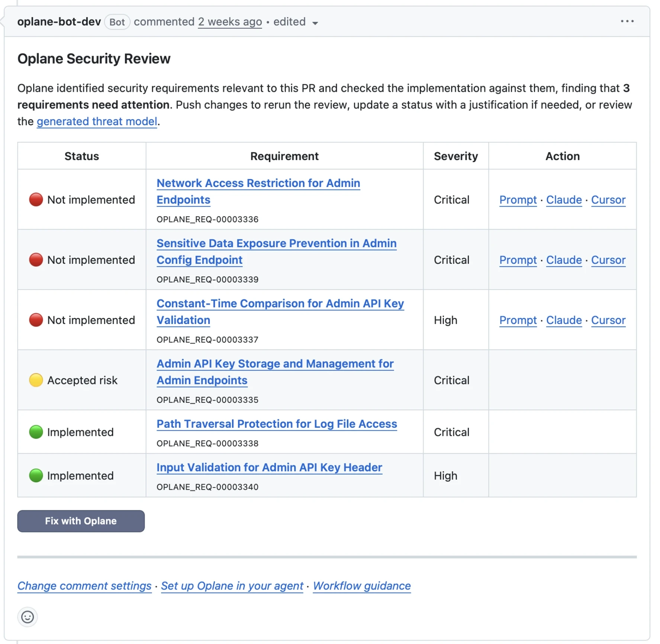
Task: Click the green dot for Path Traversal Protection
Action: pyautogui.click(x=36, y=432)
